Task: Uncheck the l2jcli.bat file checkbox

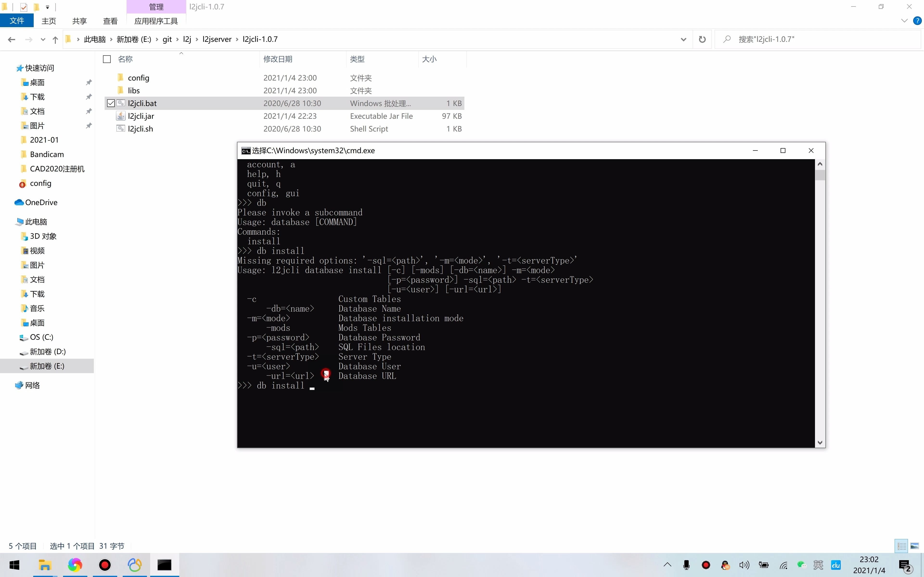Action: coord(111,103)
